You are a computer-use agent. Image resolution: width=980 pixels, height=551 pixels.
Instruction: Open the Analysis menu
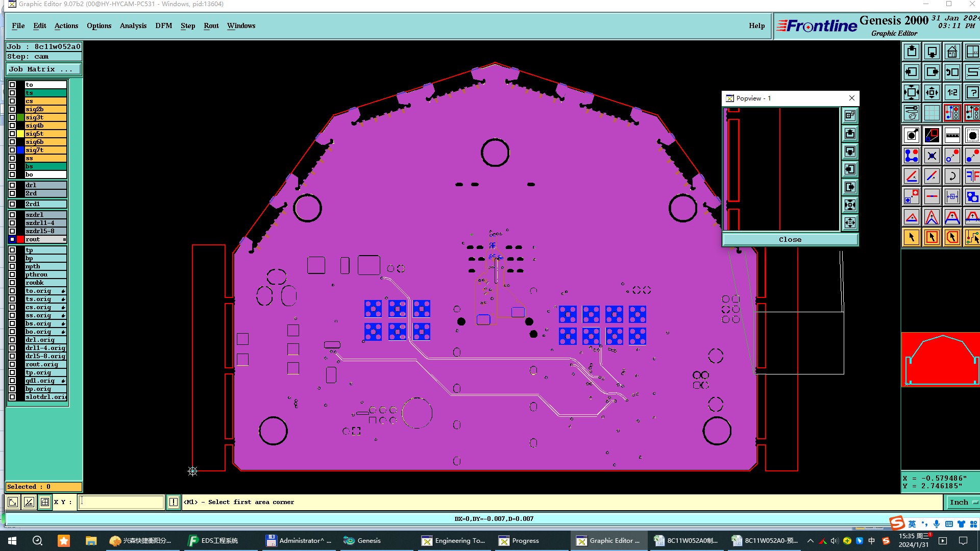(x=133, y=26)
